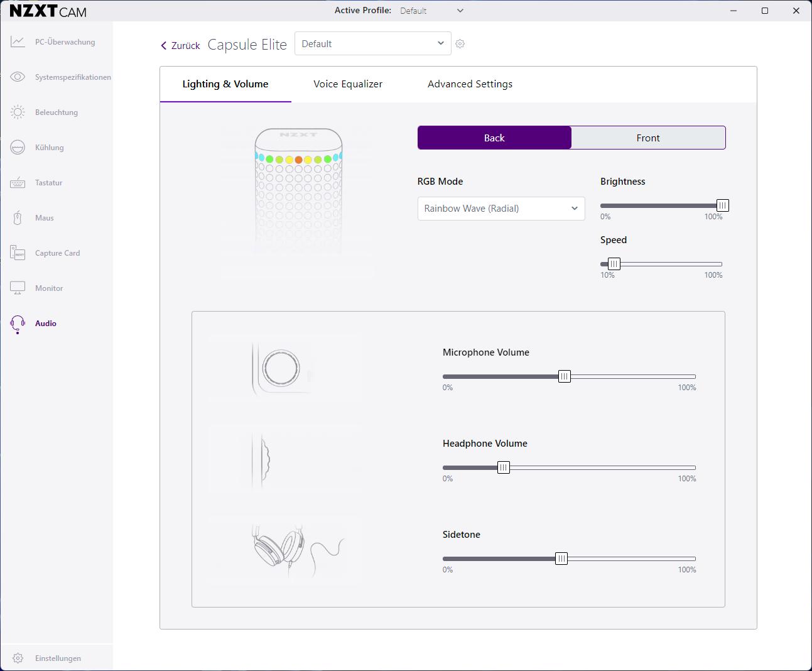812x671 pixels.
Task: Select the Kühlung cooling icon
Action: (x=18, y=148)
